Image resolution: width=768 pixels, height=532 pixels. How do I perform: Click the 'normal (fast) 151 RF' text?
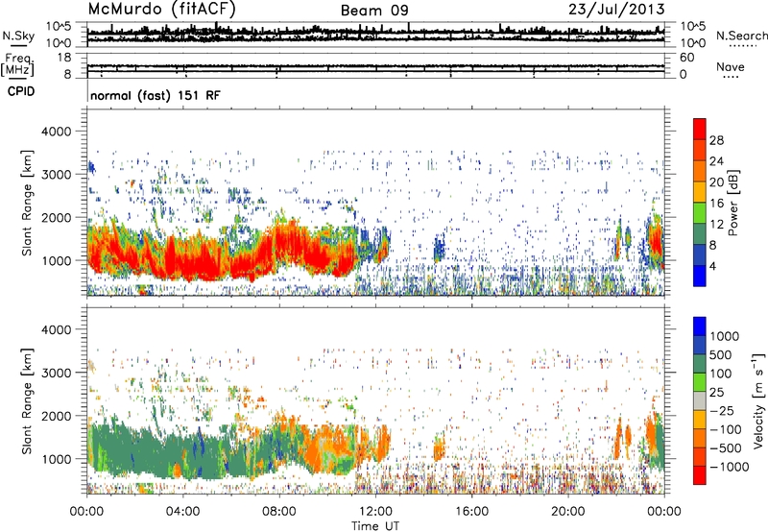pos(156,95)
